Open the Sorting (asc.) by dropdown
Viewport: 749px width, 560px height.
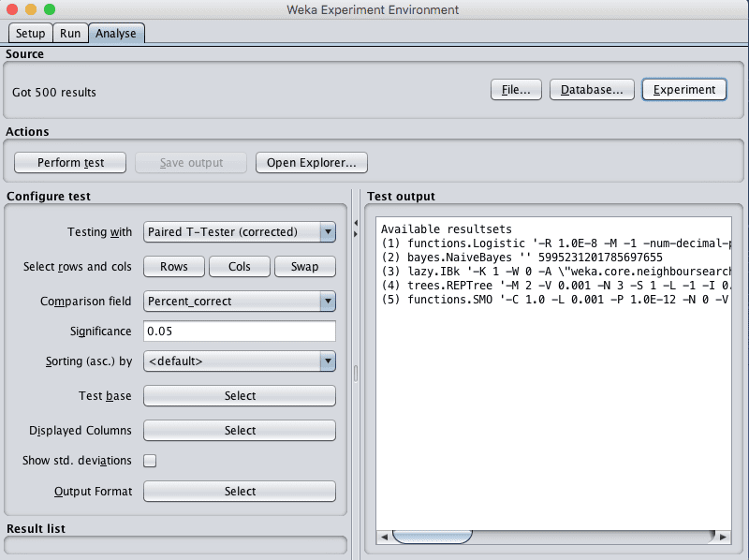click(240, 361)
